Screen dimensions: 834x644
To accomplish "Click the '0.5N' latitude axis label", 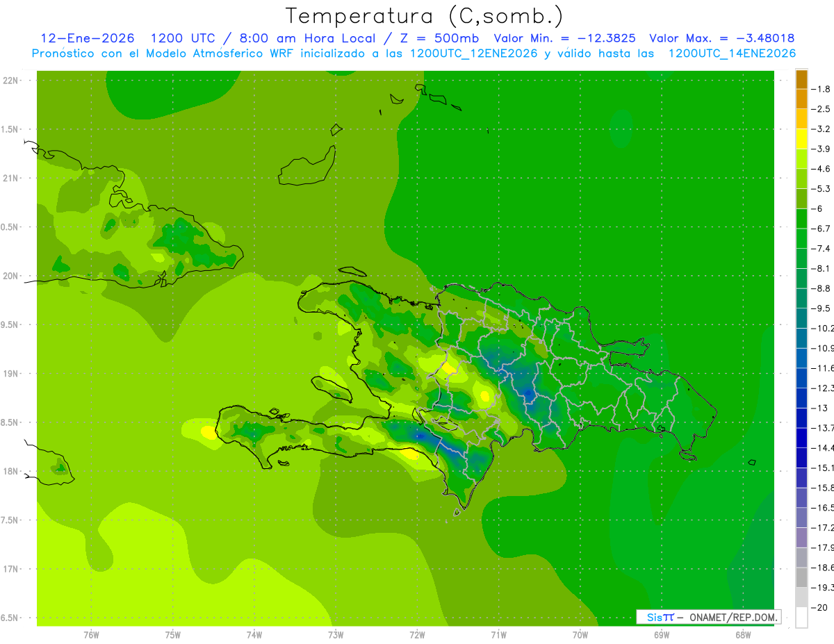I will 10,227.
